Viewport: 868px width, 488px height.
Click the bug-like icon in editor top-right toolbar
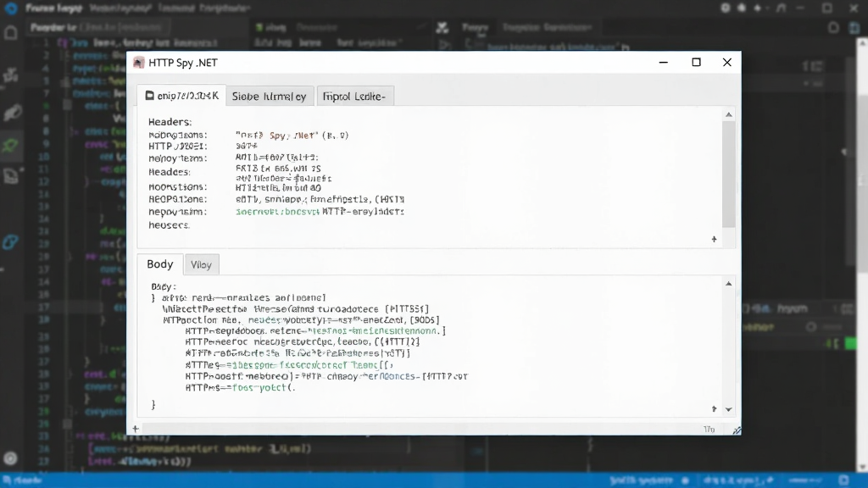tap(742, 8)
